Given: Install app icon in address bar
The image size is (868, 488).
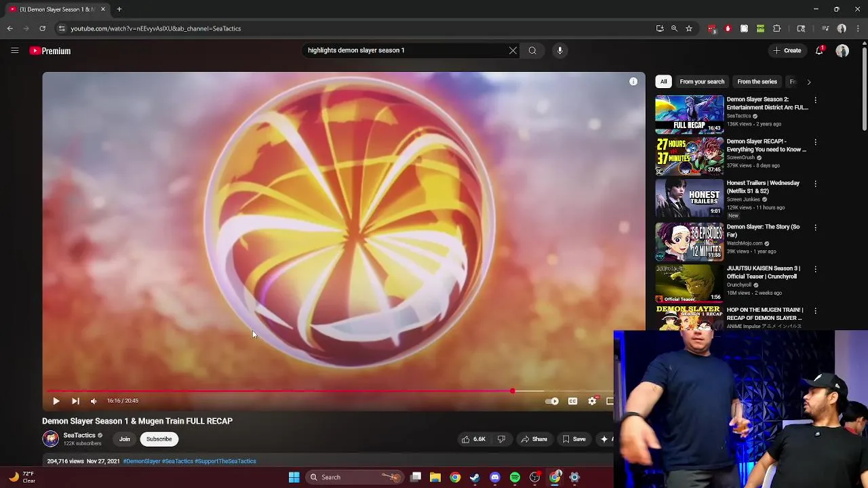Looking at the screenshot, I should pyautogui.click(x=660, y=28).
